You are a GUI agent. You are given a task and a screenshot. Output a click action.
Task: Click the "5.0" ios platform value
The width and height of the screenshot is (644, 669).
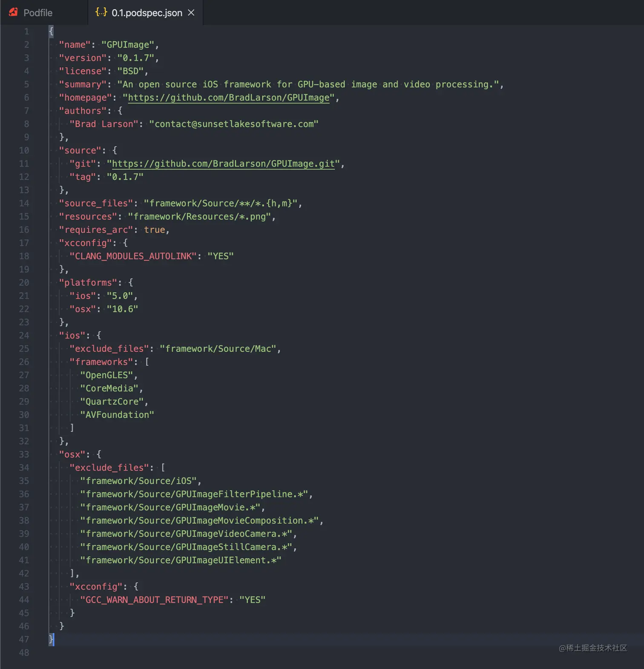pyautogui.click(x=120, y=296)
